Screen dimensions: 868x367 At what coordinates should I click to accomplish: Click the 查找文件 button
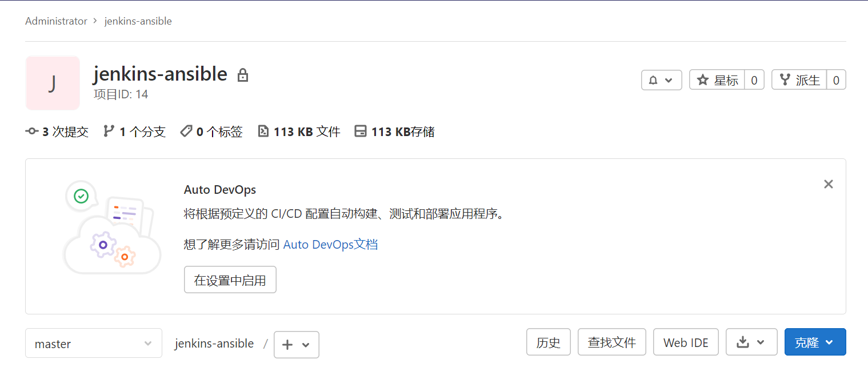click(x=611, y=341)
